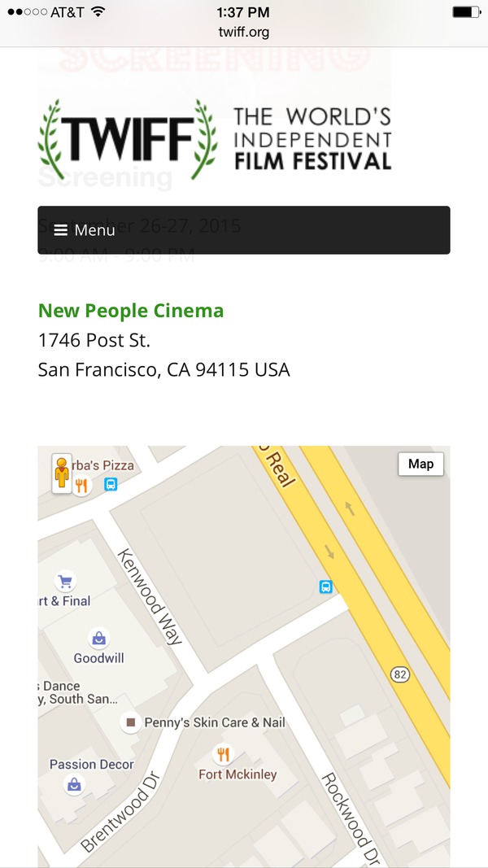Tap the bus stop icon near Barba's Pizza
This screenshot has height=868, width=488.
click(x=111, y=485)
